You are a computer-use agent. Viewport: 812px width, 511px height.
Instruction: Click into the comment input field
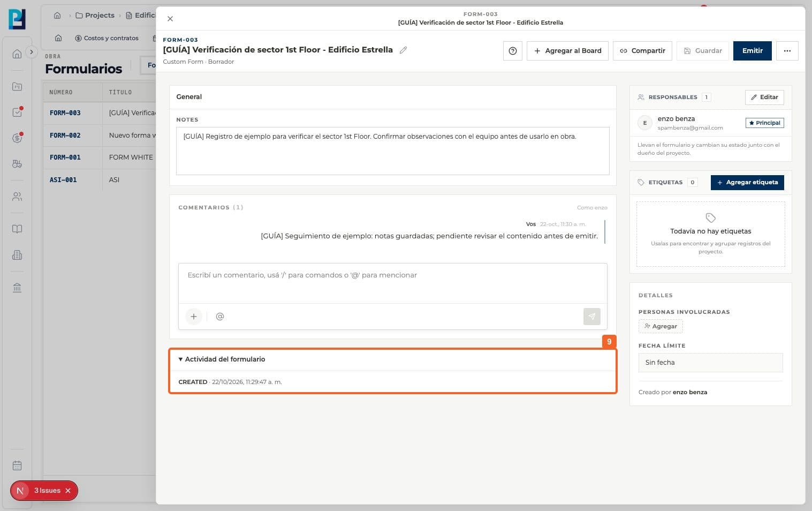pyautogui.click(x=392, y=283)
